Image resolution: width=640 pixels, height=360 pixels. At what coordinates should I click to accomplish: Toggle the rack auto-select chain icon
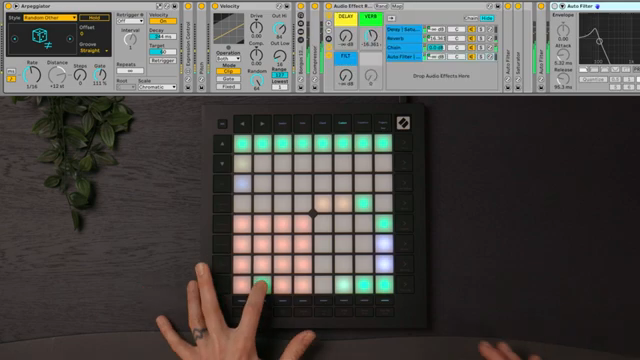tap(391, 18)
